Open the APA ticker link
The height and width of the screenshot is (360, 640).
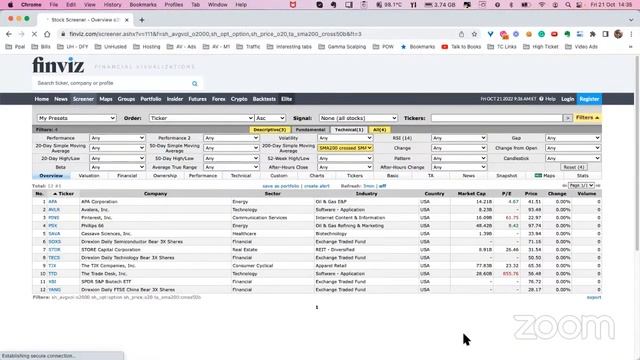coord(53,202)
